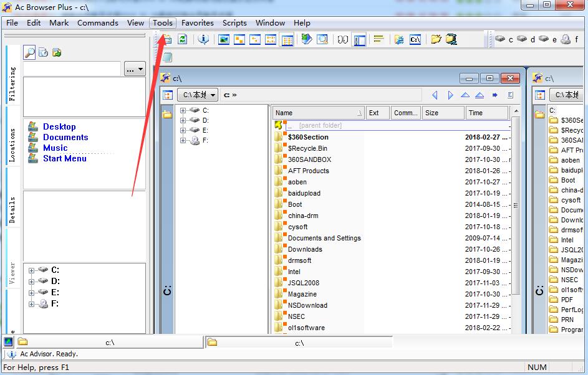
Task: Click the green refresh icon in the toolbar
Action: click(x=183, y=39)
